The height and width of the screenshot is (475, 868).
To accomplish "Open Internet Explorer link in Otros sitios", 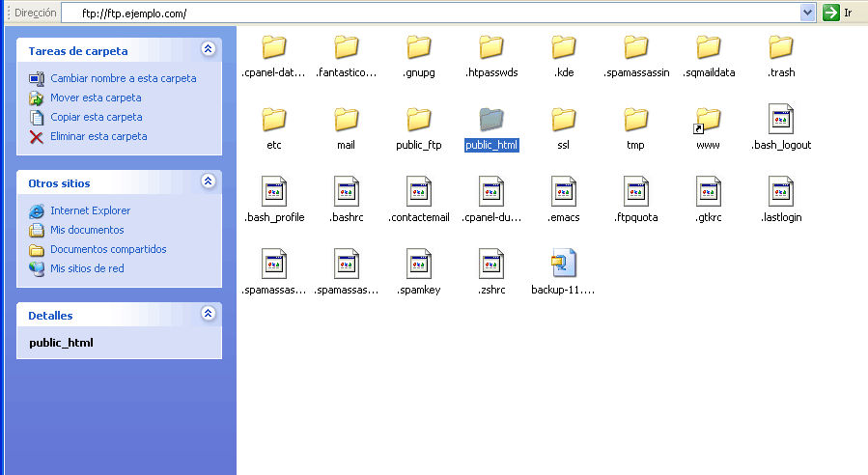I will click(90, 210).
